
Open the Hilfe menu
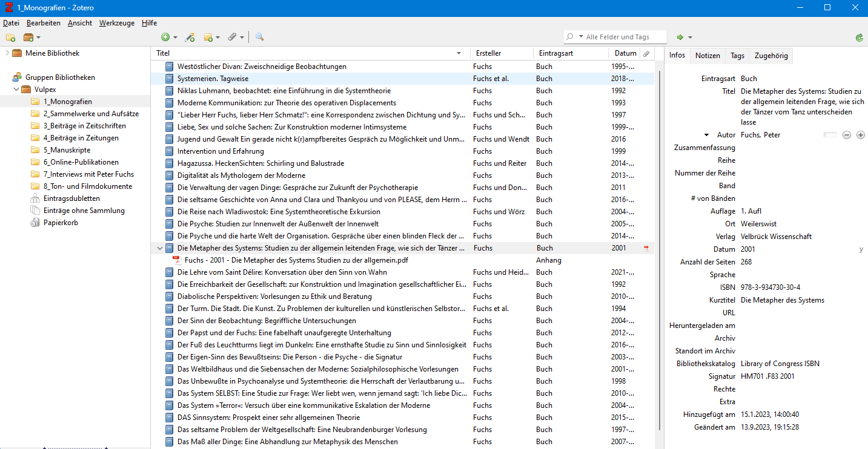pos(149,23)
